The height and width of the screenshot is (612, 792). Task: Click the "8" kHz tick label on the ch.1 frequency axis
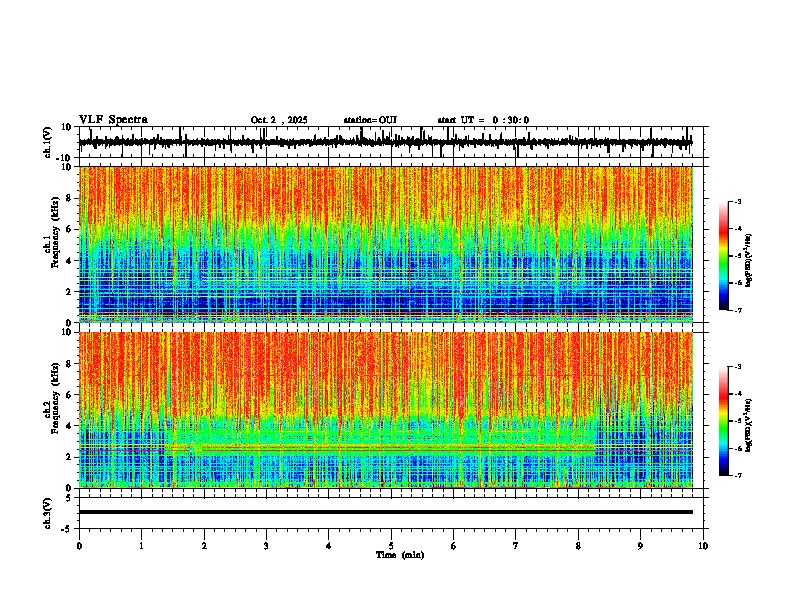[x=69, y=198]
